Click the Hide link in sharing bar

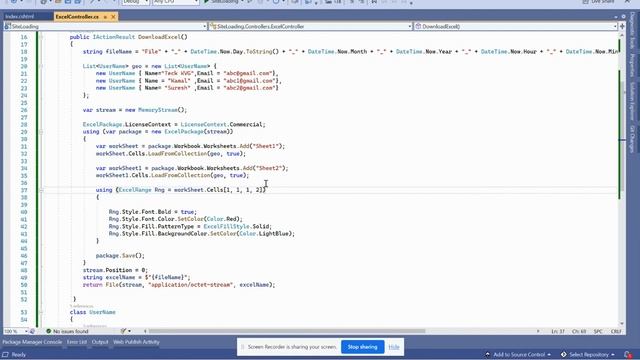point(394,347)
